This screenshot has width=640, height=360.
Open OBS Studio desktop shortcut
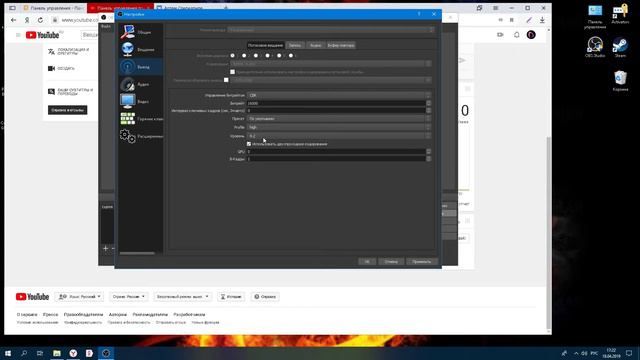pyautogui.click(x=595, y=47)
